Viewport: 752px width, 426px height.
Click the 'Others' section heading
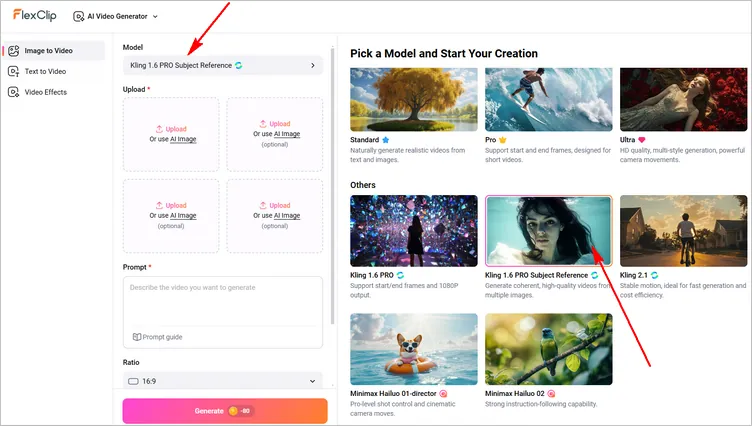363,185
